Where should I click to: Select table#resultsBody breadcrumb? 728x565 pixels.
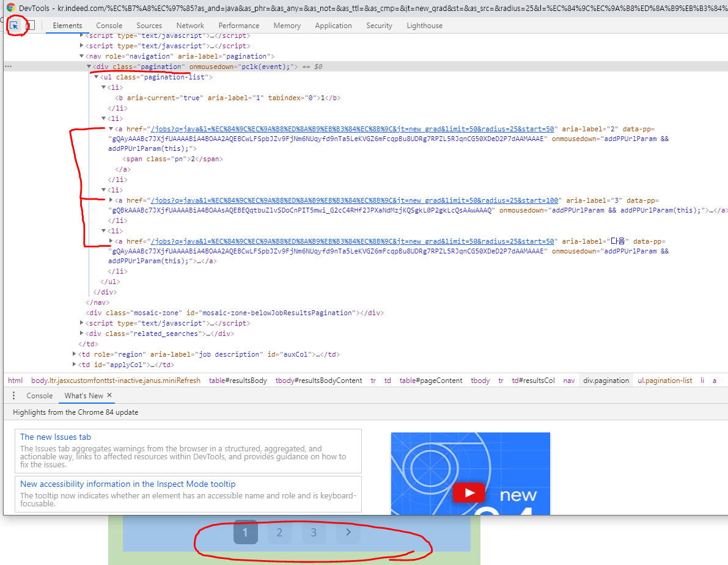(x=238, y=381)
